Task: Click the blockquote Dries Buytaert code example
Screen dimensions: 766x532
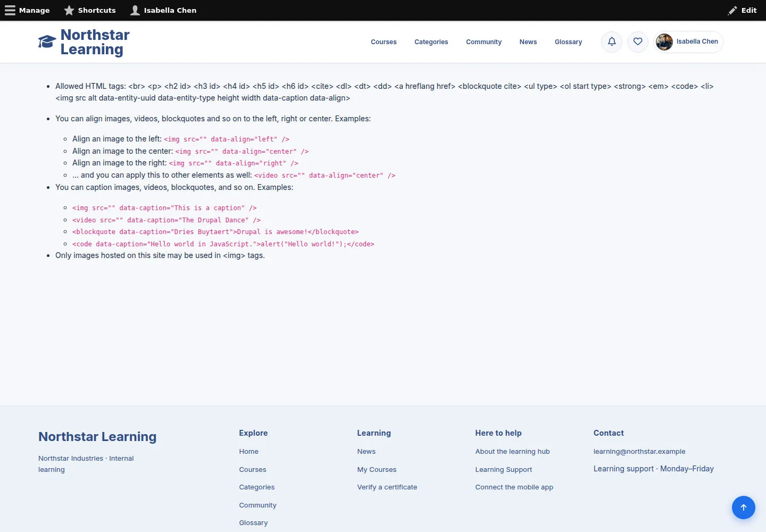Action: (215, 232)
